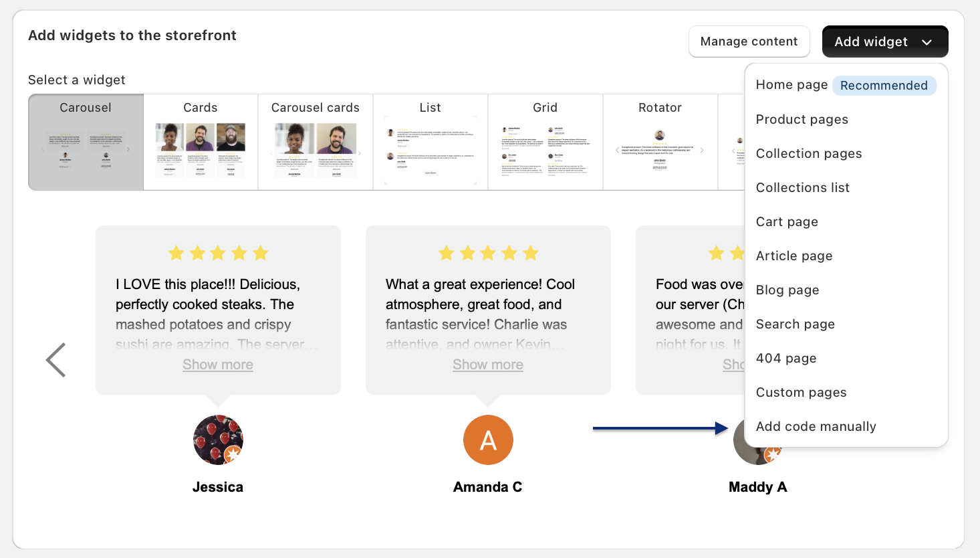Screen dimensions: 980x558
Task: Click Jessica's round avatar photo
Action: pyautogui.click(x=218, y=440)
